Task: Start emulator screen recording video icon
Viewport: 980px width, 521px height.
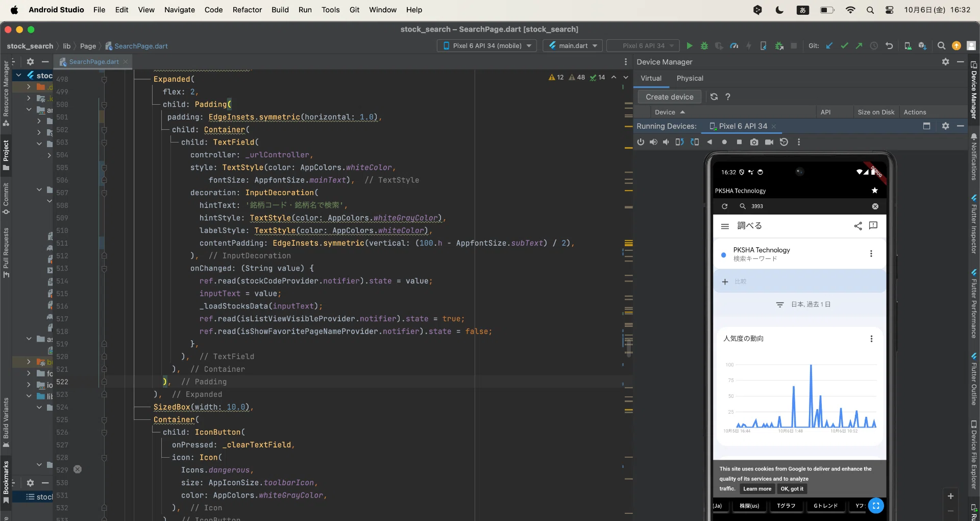Action: pyautogui.click(x=769, y=142)
